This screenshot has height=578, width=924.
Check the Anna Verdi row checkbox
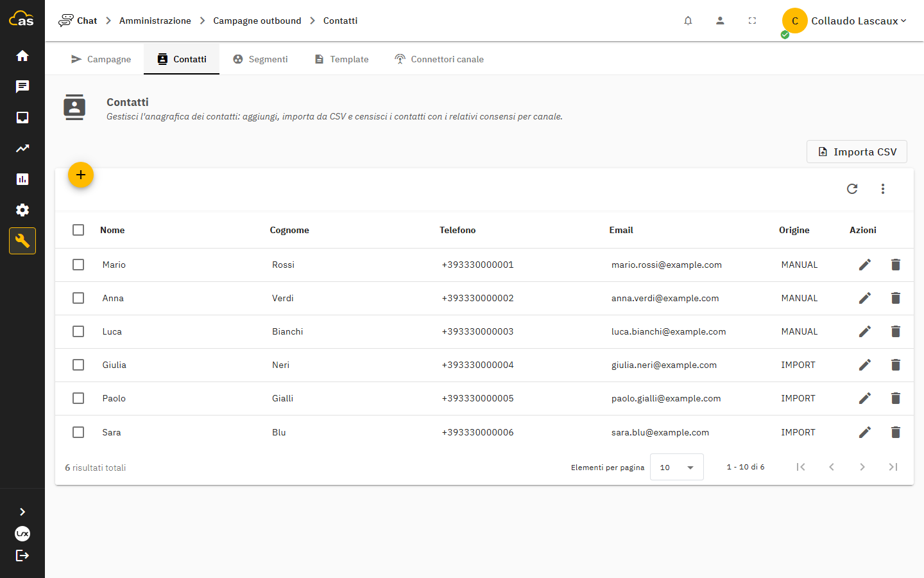(78, 298)
